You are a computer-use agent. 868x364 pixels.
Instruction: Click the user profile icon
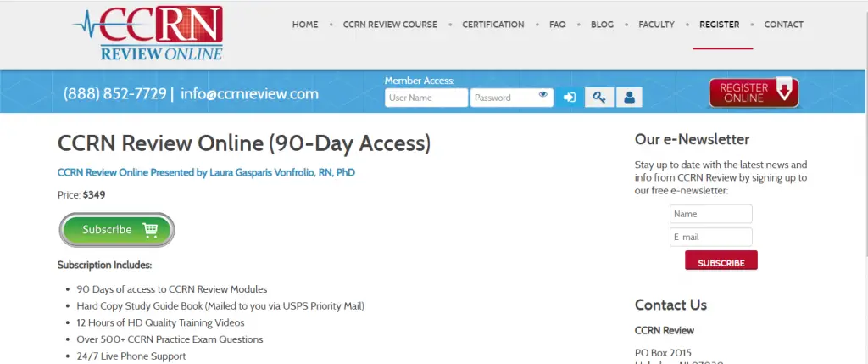629,98
